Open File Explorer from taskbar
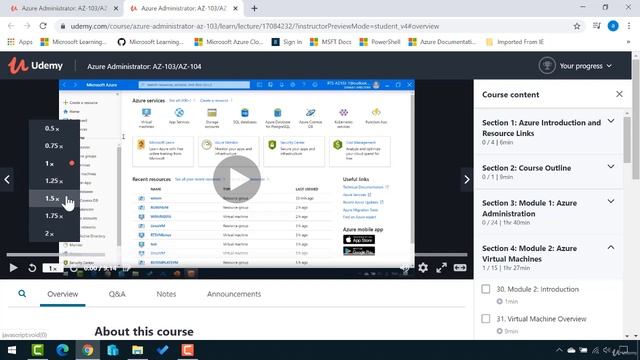This screenshot has width=640, height=360. tap(138, 350)
